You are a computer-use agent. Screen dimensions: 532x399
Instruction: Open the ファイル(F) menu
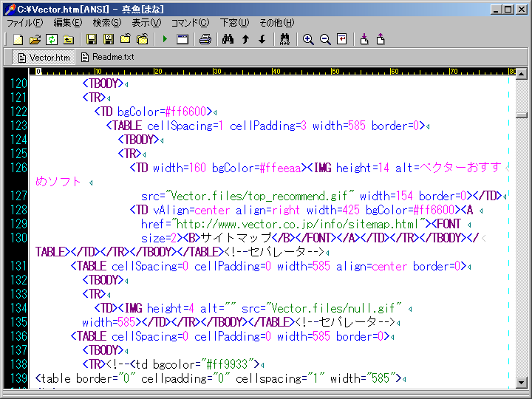[25, 23]
